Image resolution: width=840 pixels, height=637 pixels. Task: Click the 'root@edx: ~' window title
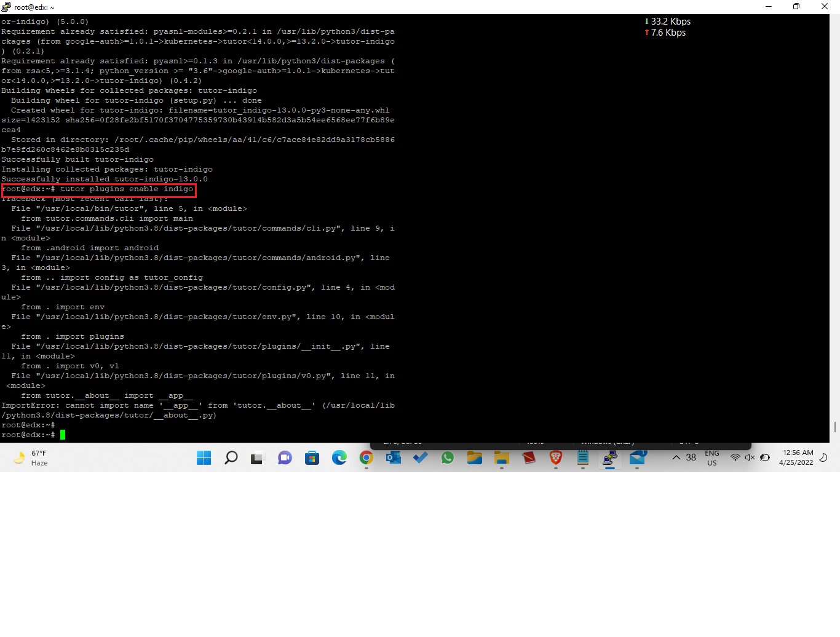[x=34, y=7]
